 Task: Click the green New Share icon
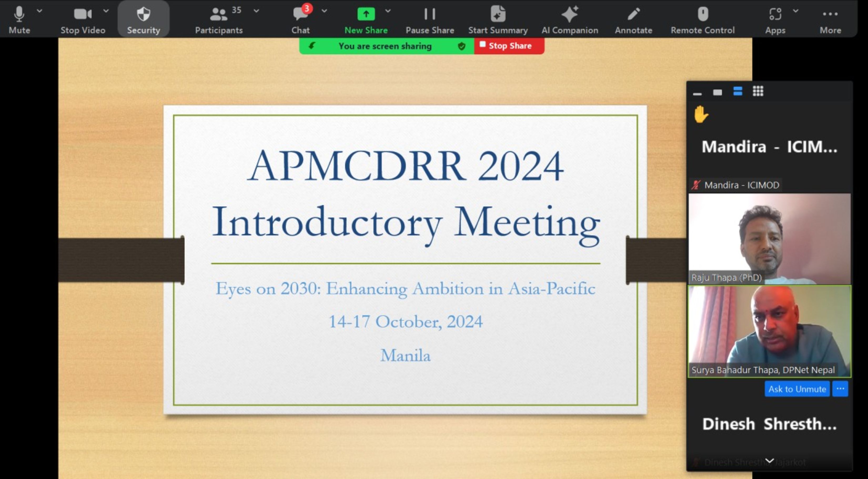366,14
